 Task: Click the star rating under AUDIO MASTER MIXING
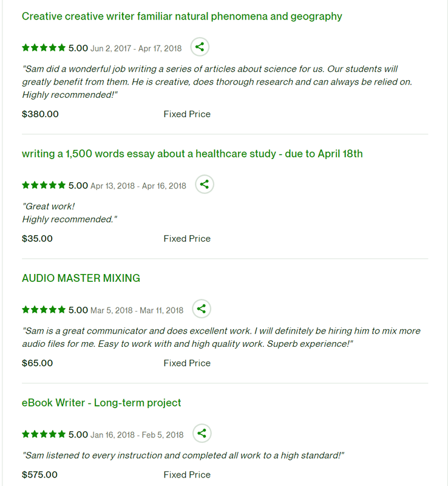[44, 310]
